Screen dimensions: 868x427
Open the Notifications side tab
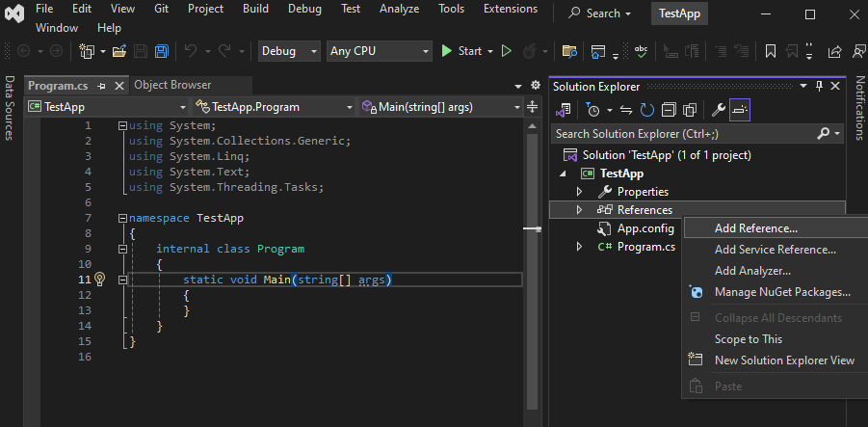pyautogui.click(x=859, y=108)
